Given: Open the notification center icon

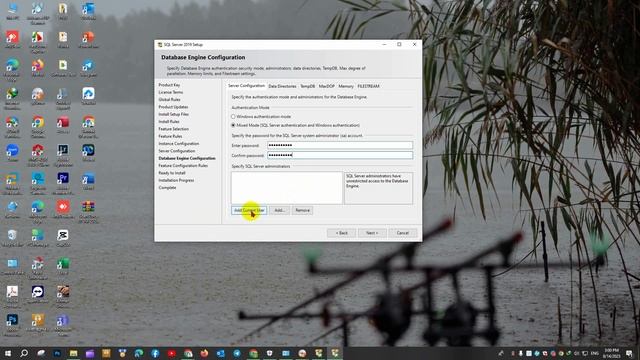Looking at the screenshot, I should pos(629,353).
